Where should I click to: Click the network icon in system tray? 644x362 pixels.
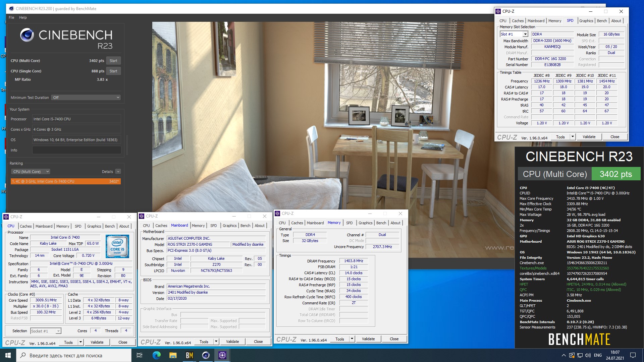[x=580, y=355]
